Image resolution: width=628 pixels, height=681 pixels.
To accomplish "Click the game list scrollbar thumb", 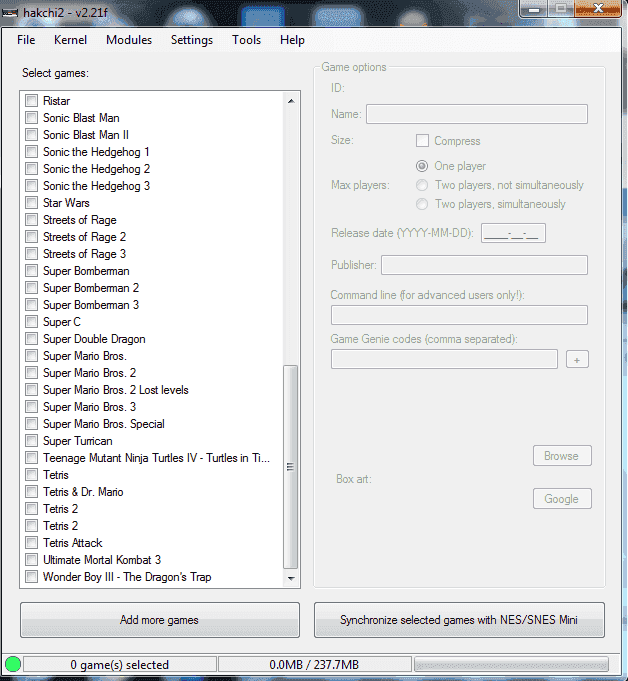I will coord(291,467).
